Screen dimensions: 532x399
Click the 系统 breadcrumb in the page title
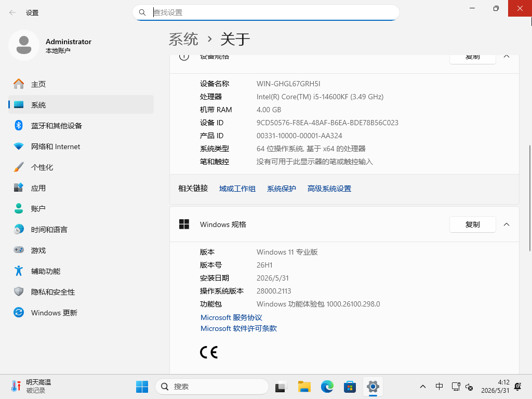pos(183,39)
